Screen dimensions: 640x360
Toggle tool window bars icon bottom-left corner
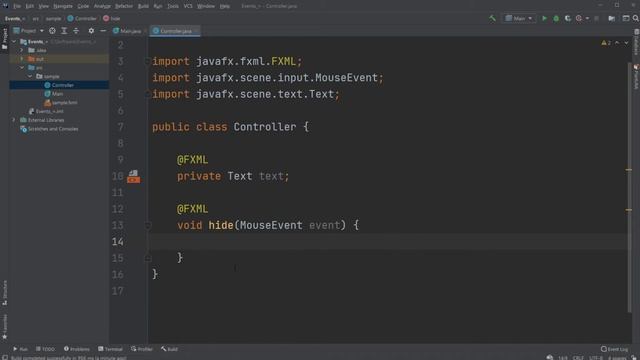coord(5,357)
